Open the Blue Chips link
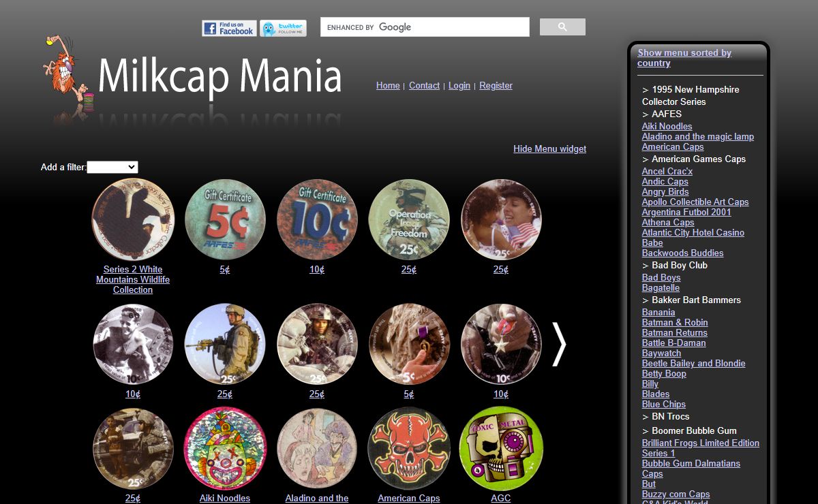The image size is (818, 504). point(664,404)
